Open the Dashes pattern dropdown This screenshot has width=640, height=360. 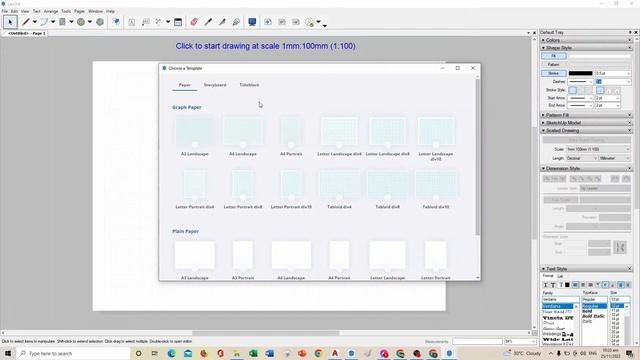[x=581, y=82]
